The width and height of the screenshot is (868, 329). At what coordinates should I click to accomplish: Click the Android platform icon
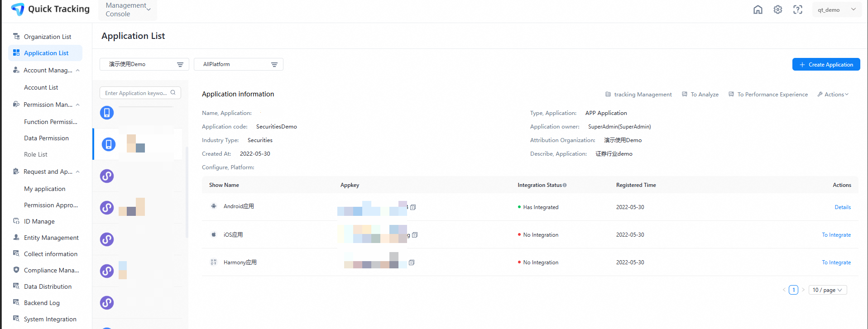tap(214, 206)
